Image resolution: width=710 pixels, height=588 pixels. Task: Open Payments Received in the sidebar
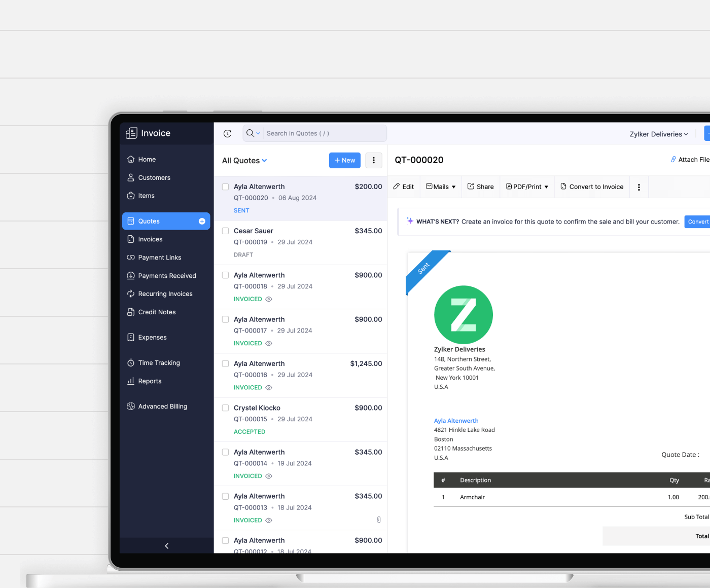167,276
